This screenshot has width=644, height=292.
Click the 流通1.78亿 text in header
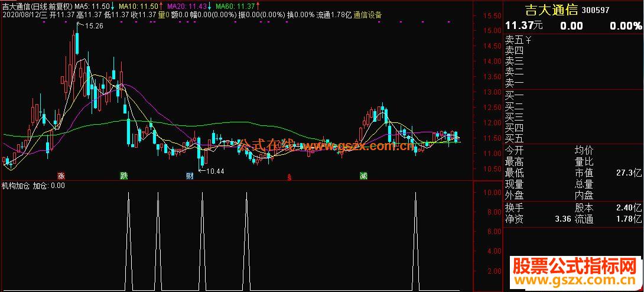pos(334,15)
